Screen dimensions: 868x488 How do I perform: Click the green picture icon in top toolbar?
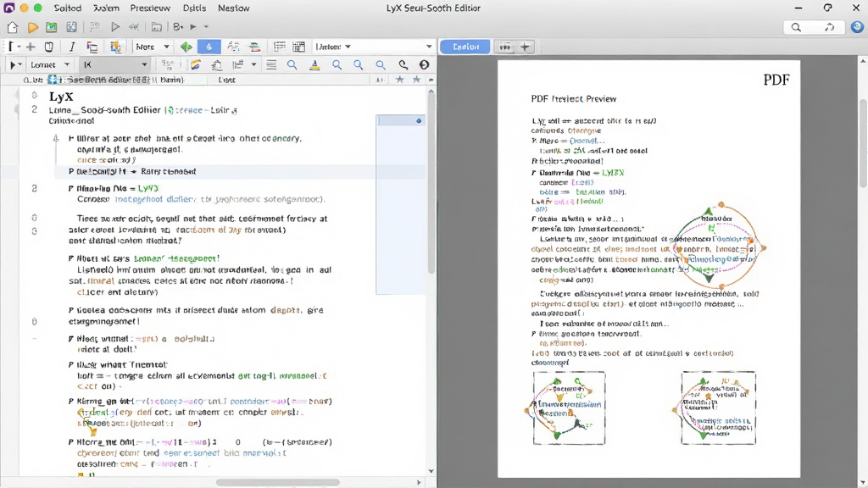(52, 27)
